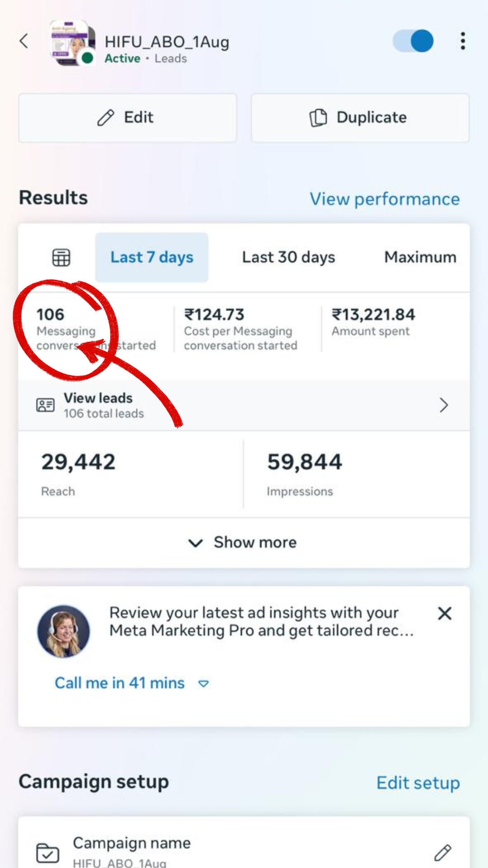This screenshot has height=868, width=488.
Task: Tap the campaign folder icon
Action: coord(47,853)
